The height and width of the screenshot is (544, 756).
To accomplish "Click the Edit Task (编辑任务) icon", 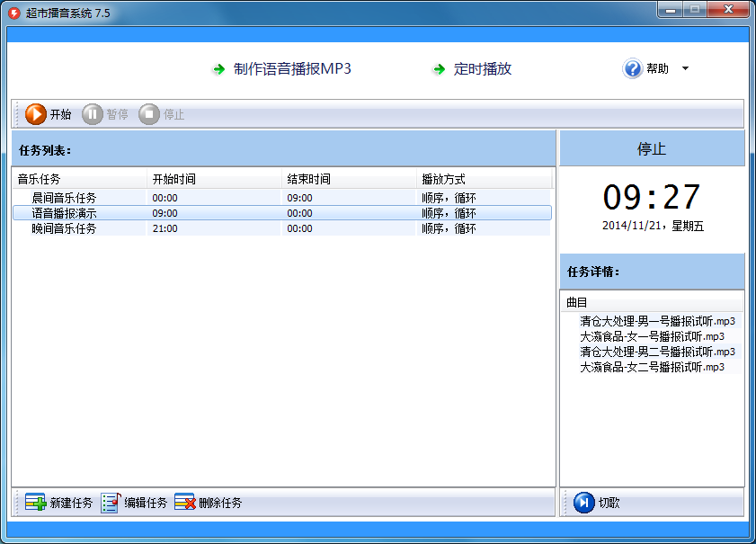I will pos(111,503).
